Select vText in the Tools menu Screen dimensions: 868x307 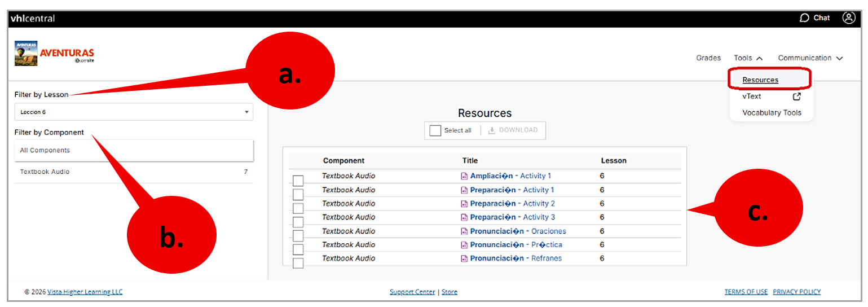pyautogui.click(x=752, y=97)
